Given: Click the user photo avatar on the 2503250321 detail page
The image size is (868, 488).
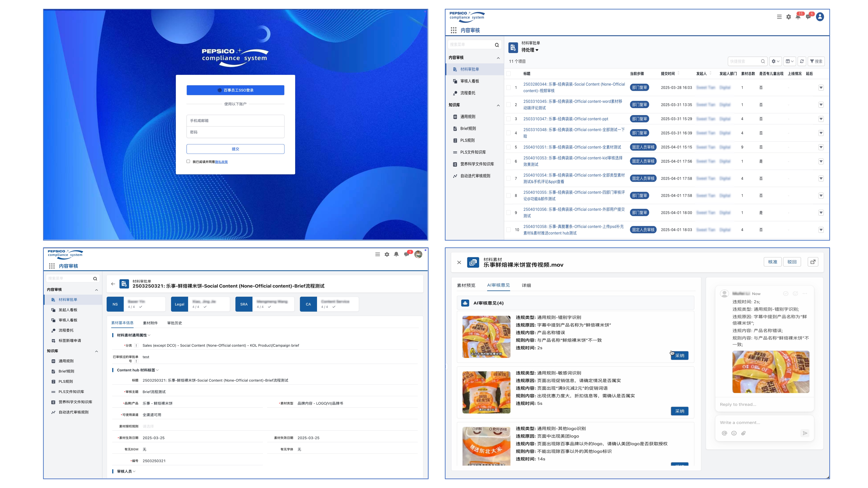Looking at the screenshot, I should pyautogui.click(x=419, y=254).
